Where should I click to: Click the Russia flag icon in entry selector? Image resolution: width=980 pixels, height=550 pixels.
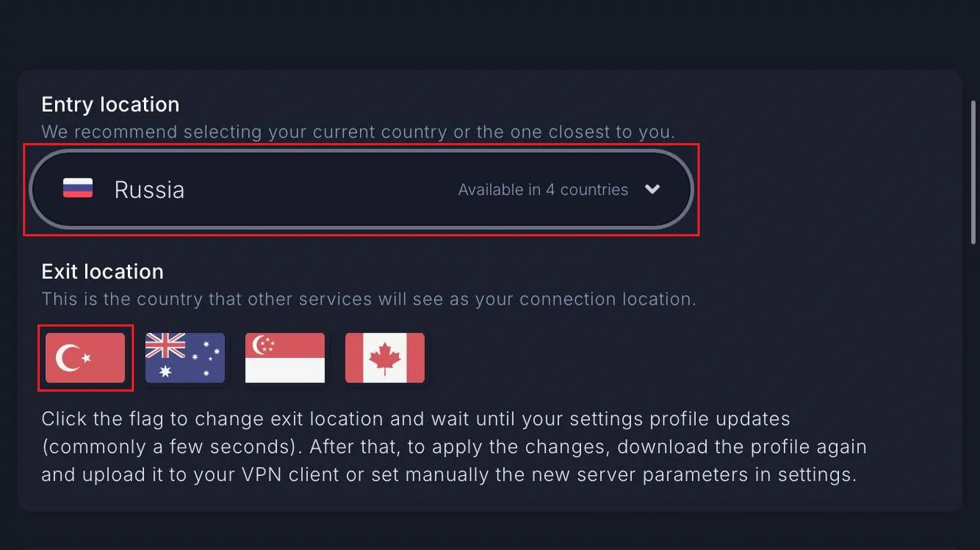click(77, 189)
